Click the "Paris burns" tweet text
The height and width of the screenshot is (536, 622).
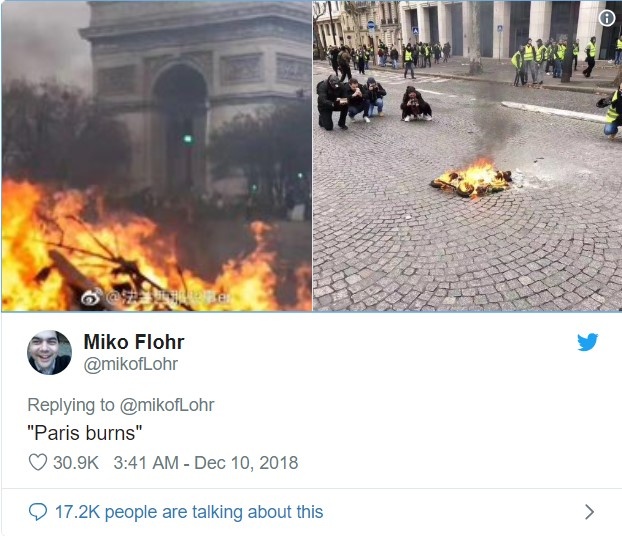point(84,433)
